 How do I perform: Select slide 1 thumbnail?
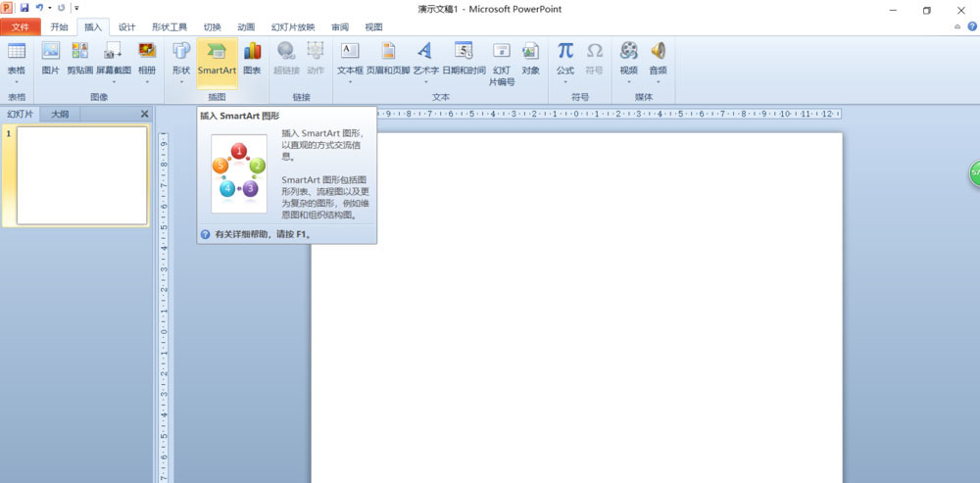[x=82, y=175]
